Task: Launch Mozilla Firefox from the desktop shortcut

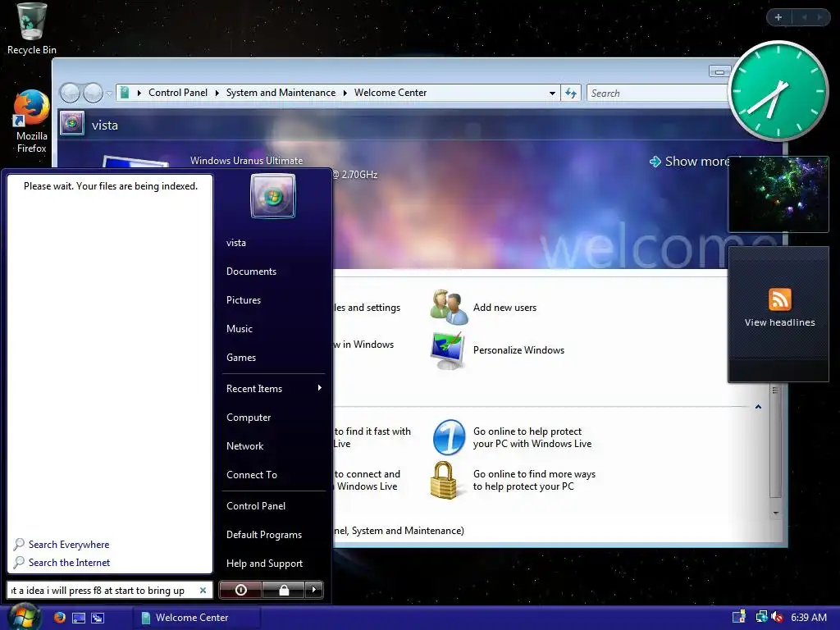Action: pyautogui.click(x=32, y=121)
